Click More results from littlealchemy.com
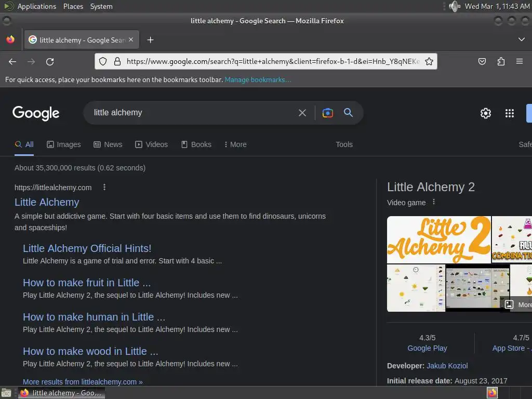 click(83, 382)
